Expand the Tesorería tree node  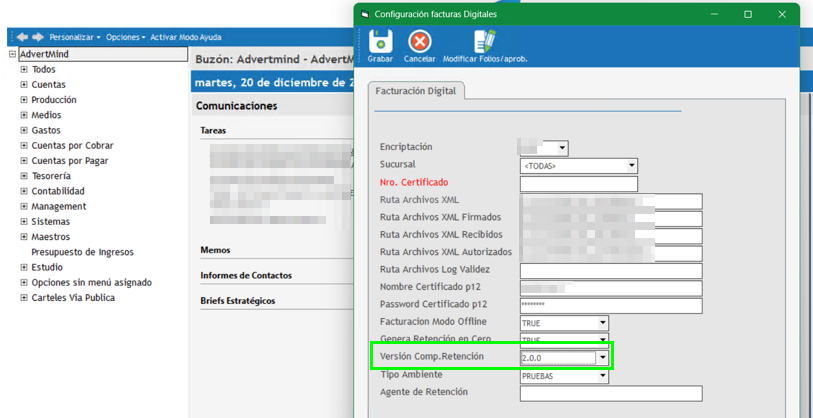pos(24,176)
